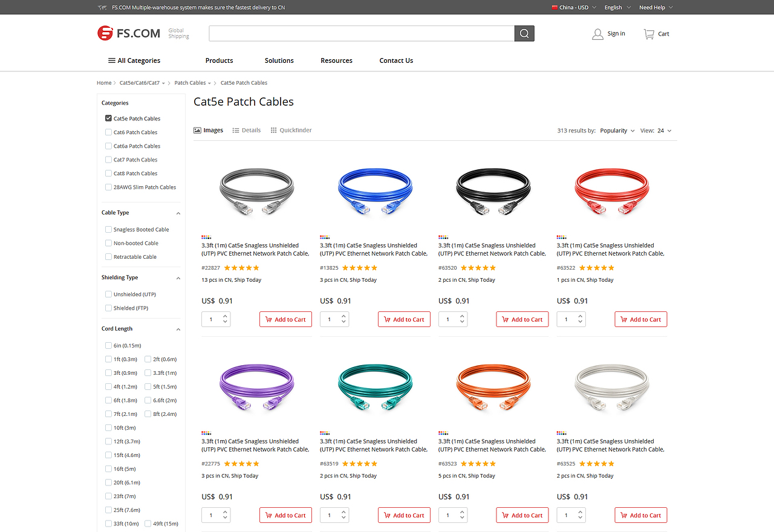Viewport: 774px width, 532px height.
Task: Open the China - USD region dropdown
Action: click(574, 7)
